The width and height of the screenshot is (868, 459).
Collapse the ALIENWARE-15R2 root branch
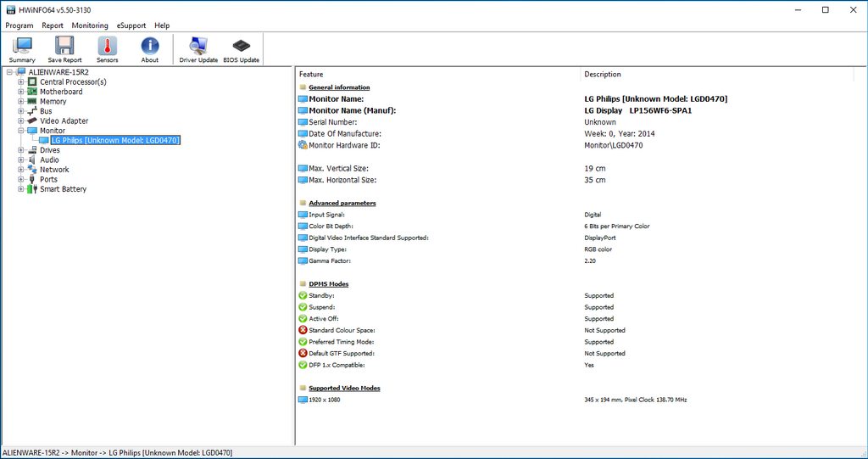coord(10,72)
